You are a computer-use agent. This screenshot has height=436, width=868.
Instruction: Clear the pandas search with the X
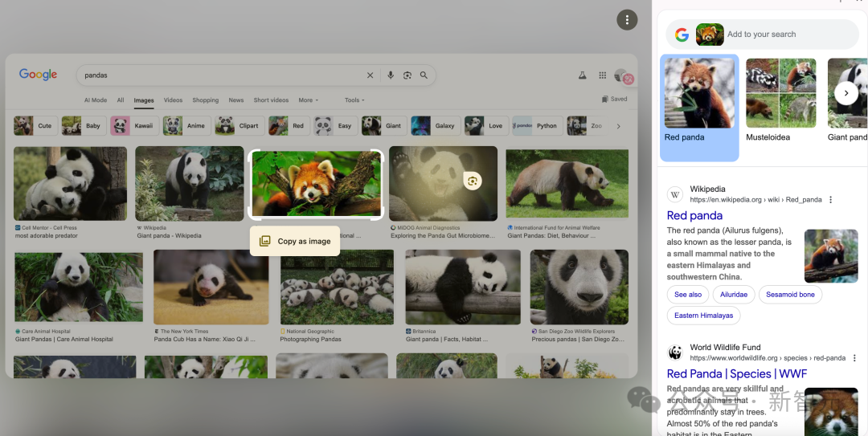pos(370,75)
